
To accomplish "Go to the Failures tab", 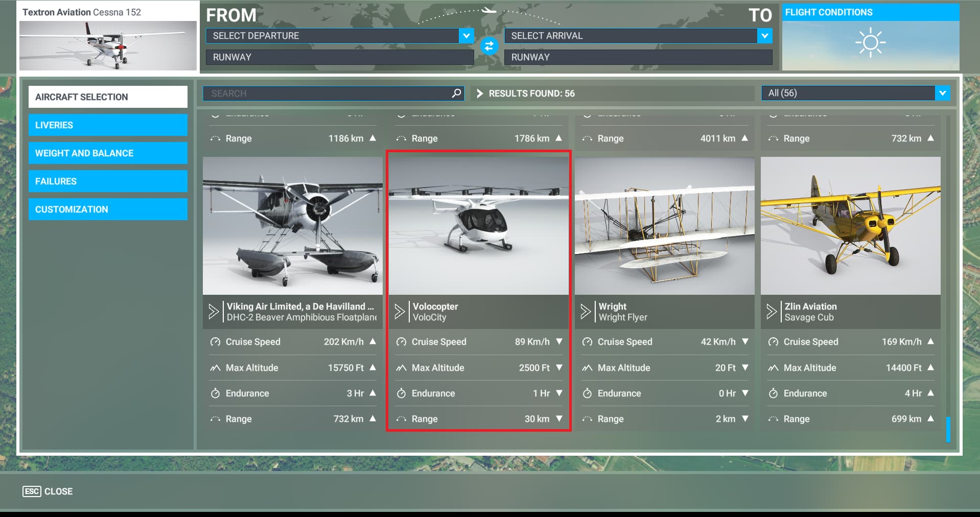I will tap(108, 181).
